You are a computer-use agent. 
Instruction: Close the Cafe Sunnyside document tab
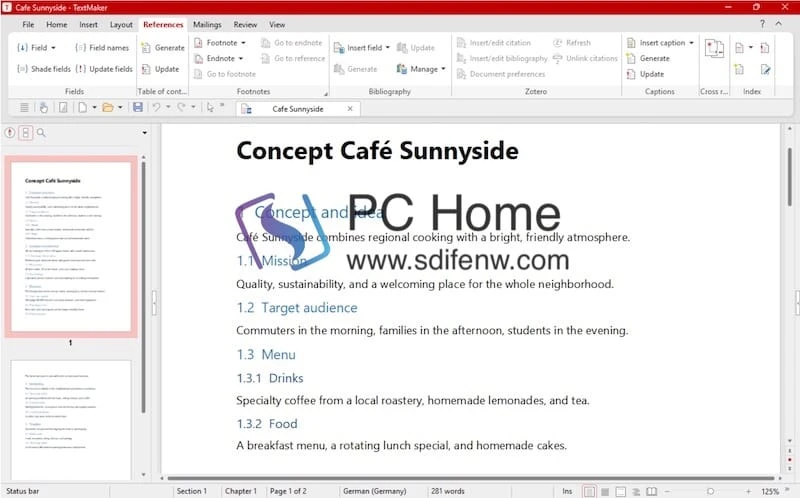point(350,109)
